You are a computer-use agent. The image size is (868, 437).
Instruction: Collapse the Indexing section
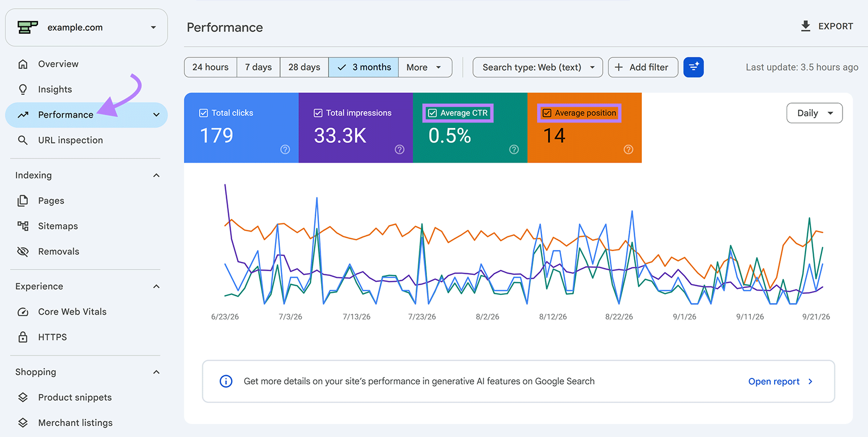click(x=156, y=176)
